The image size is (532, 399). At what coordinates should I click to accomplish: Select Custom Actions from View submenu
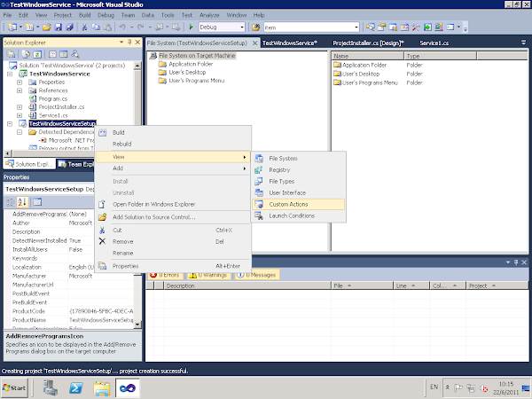[x=299, y=204]
